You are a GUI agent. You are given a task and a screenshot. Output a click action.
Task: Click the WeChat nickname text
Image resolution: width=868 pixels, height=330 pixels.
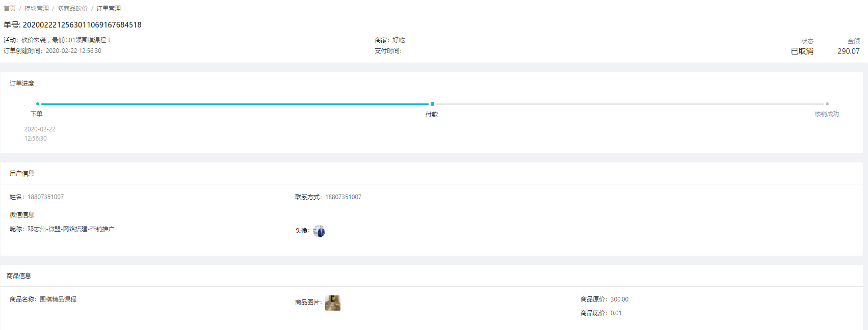click(x=70, y=229)
